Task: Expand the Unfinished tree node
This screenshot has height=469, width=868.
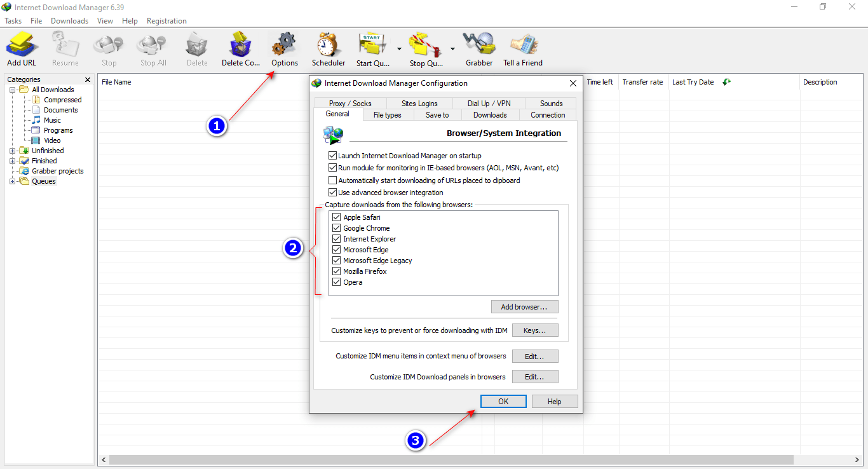Action: 13,151
